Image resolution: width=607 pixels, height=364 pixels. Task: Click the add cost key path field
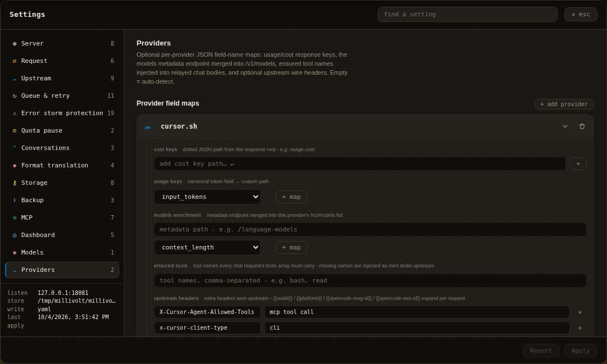(360, 163)
